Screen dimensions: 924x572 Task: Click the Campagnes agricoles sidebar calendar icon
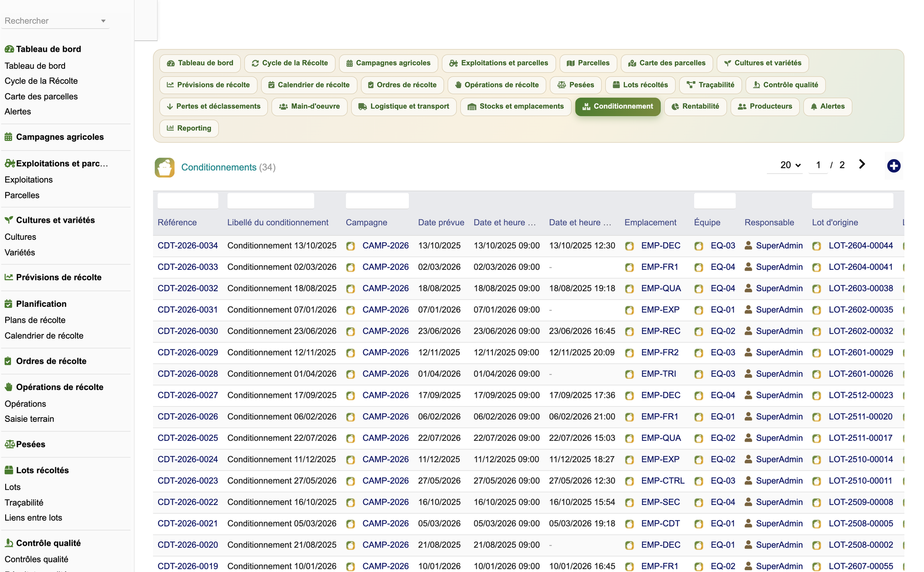(9, 137)
